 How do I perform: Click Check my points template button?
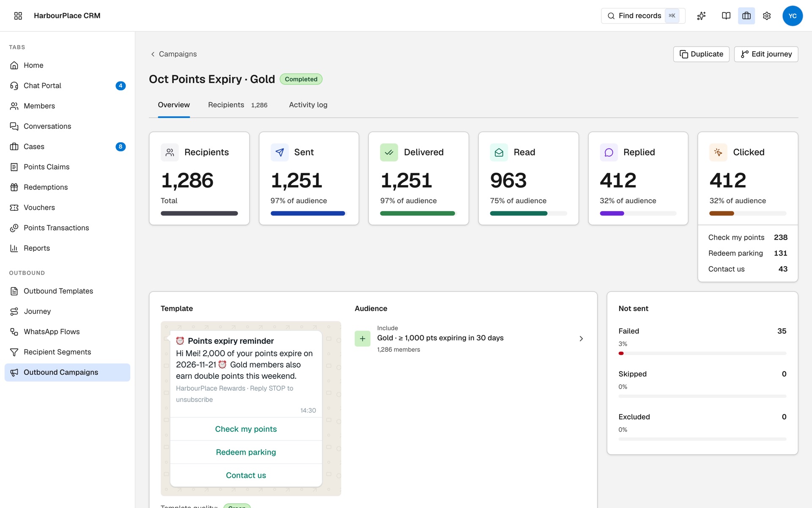pyautogui.click(x=246, y=429)
